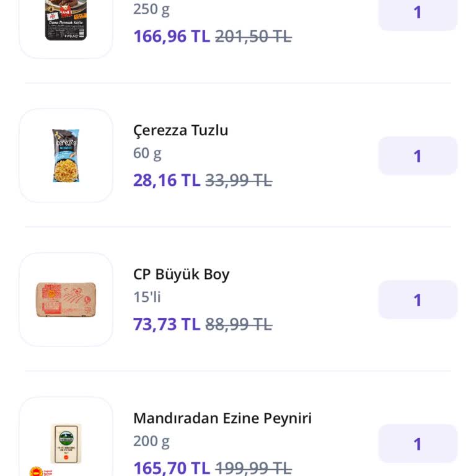Click the red badge icon below Ezine cheese image

[40, 471]
